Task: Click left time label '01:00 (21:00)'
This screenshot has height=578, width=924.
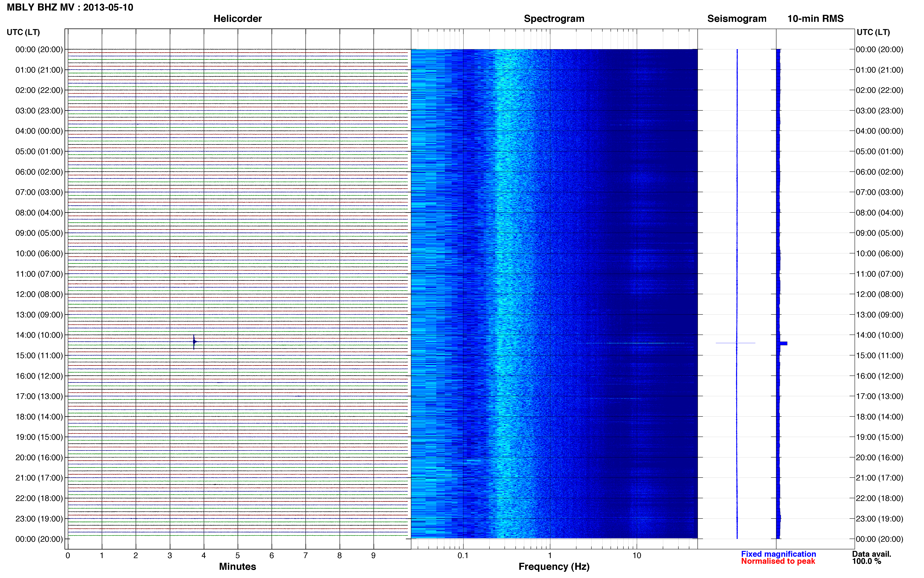Action: tap(39, 70)
